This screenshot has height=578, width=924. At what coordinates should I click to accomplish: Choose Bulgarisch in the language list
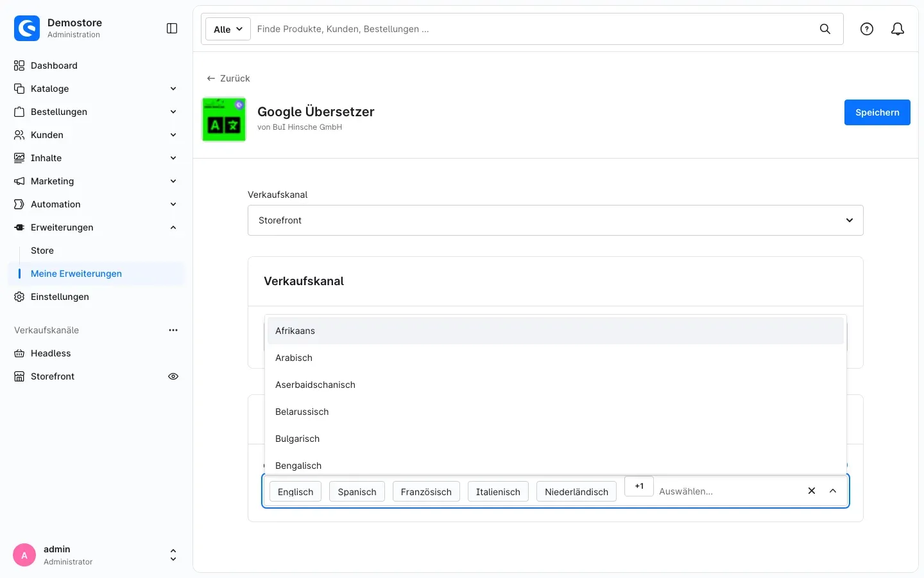[x=556, y=439]
